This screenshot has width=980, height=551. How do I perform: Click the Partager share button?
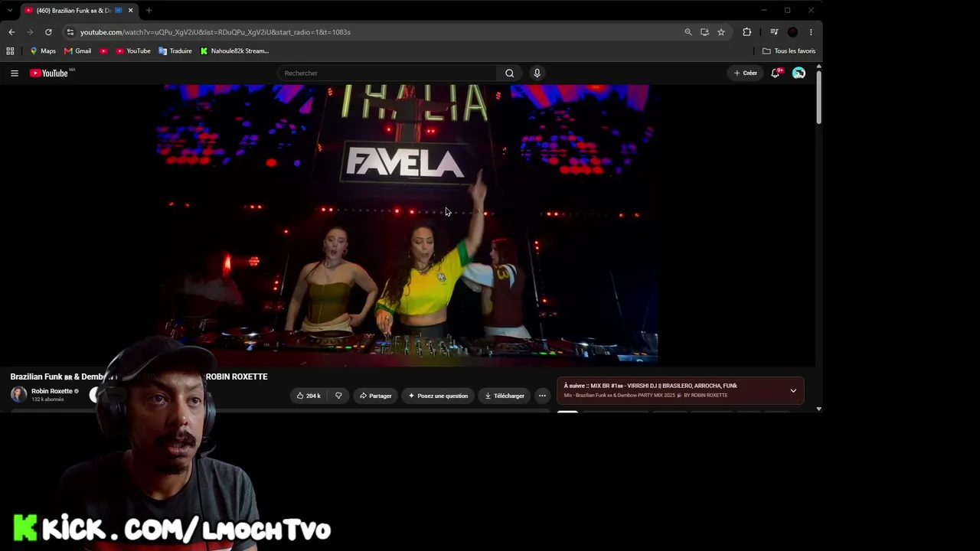375,396
